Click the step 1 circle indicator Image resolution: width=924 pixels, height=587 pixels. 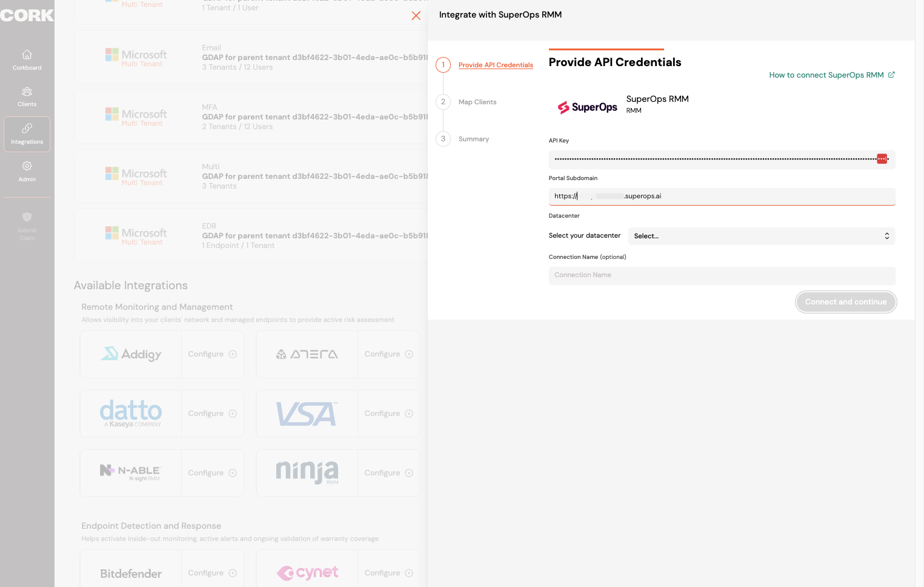(443, 64)
